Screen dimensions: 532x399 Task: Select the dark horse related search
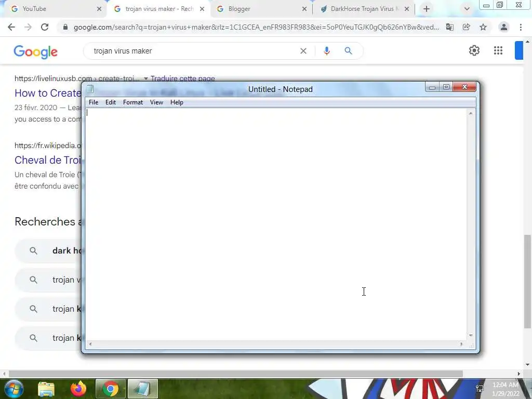[x=49, y=251]
